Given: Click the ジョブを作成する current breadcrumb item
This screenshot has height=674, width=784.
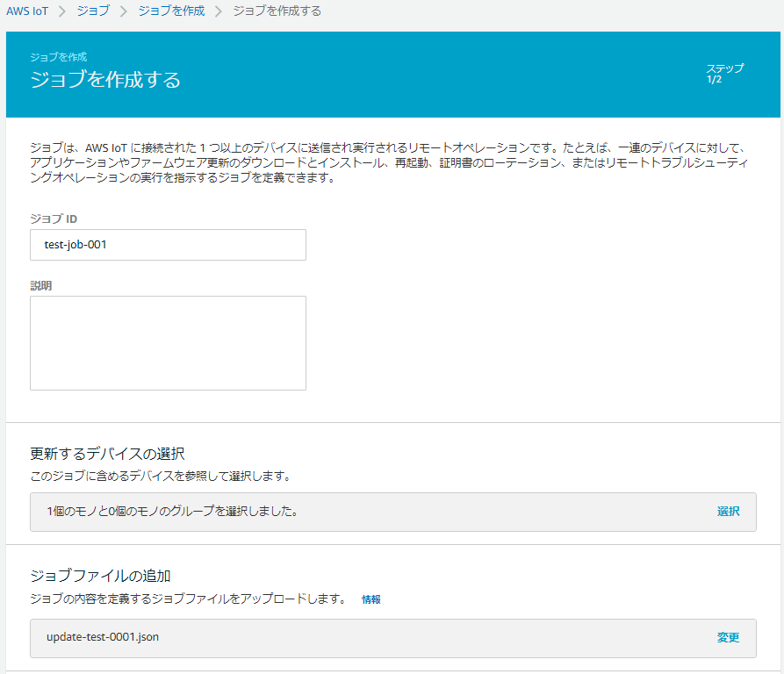Looking at the screenshot, I should (277, 11).
